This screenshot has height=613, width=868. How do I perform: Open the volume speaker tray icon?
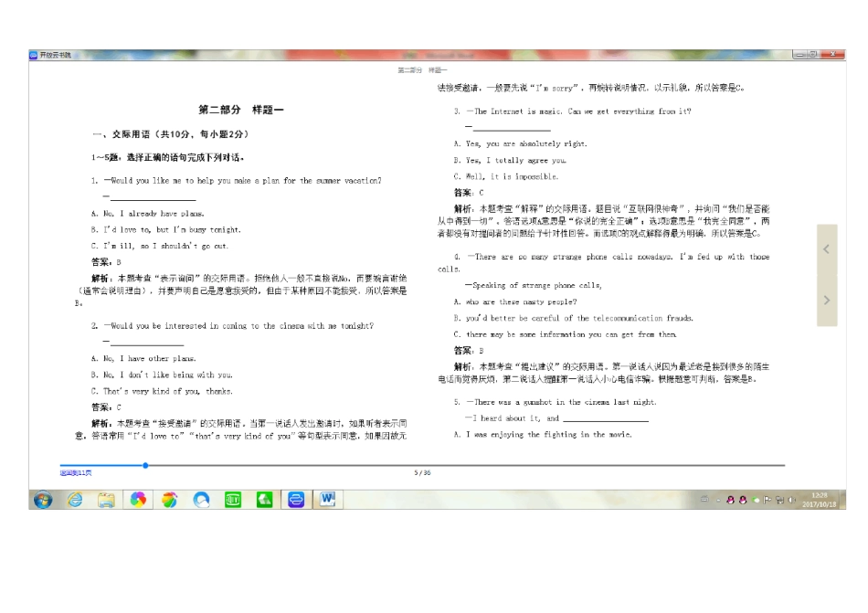point(792,500)
